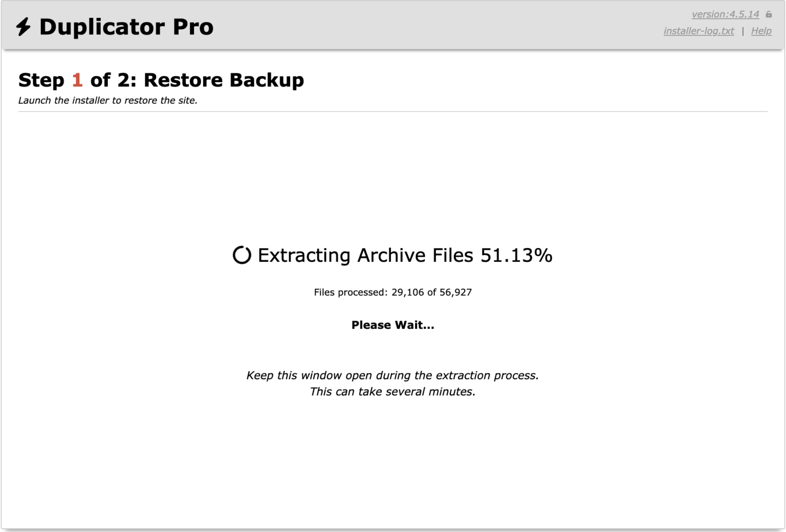
Task: Click the version:4.5.14 link
Action: tap(725, 14)
